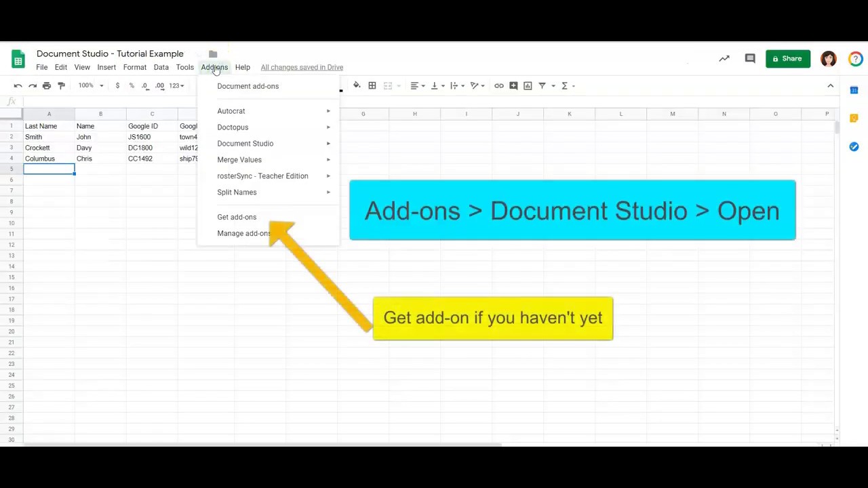
Task: Open horizontal align dropdown
Action: coord(418,85)
